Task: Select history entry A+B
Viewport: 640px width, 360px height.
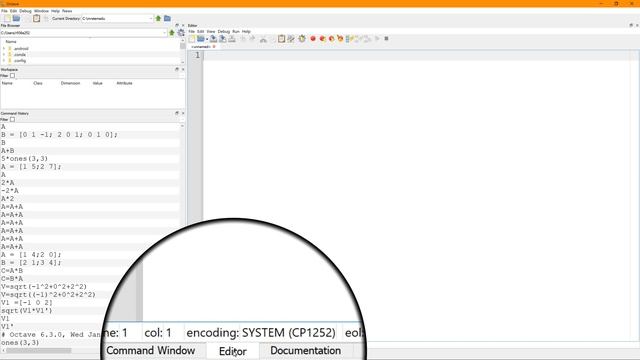Action: [7, 151]
